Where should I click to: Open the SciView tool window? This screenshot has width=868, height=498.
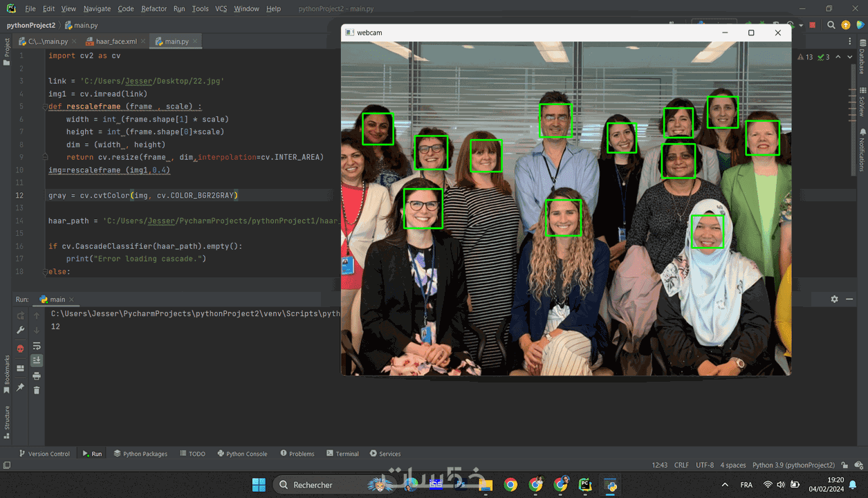coord(862,102)
